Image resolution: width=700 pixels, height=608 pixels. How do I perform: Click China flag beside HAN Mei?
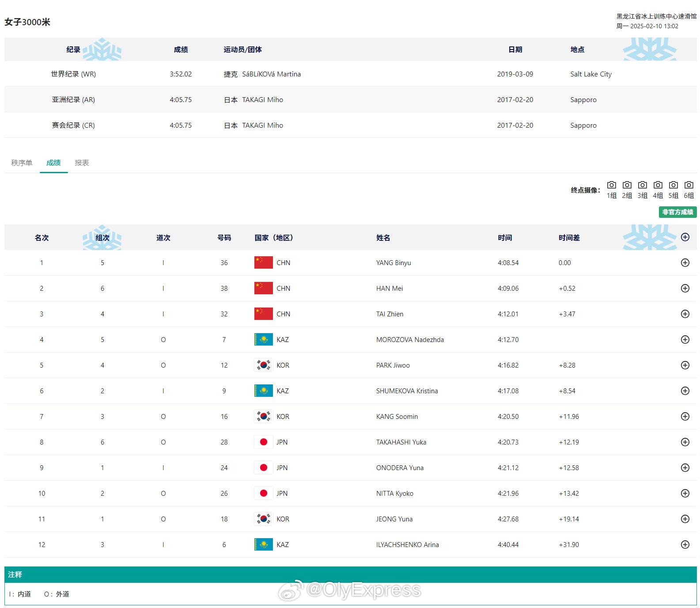264,288
